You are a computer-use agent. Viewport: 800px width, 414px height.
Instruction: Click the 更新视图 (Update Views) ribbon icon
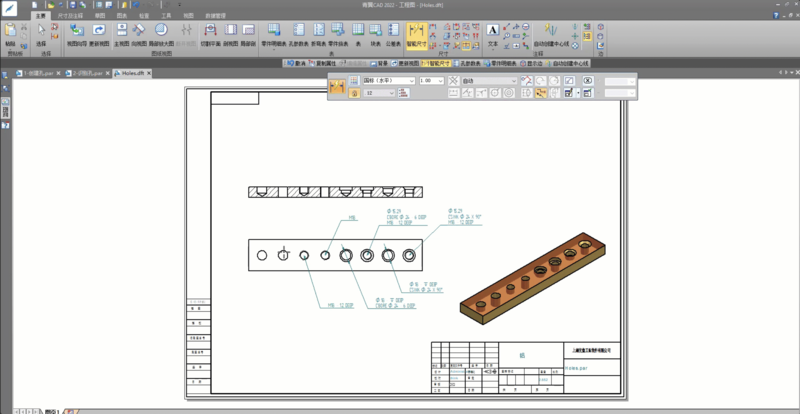(x=100, y=34)
